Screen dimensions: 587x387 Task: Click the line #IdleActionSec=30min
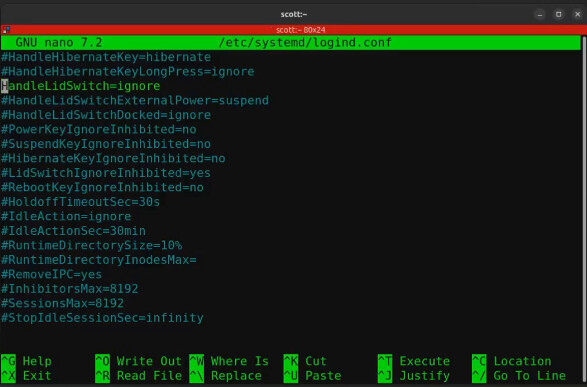click(74, 231)
